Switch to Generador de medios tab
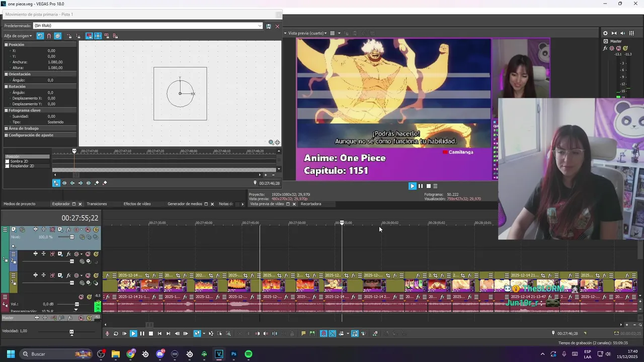Viewport: 644px width, 362px height. click(x=185, y=204)
